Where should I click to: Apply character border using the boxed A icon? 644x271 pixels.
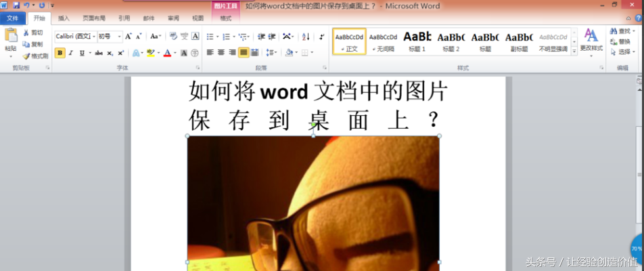click(x=195, y=36)
